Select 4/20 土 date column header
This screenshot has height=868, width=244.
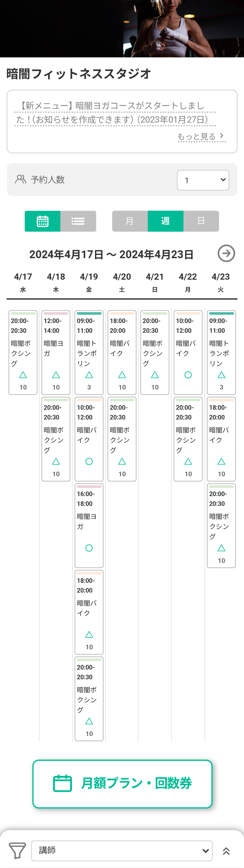click(x=122, y=282)
